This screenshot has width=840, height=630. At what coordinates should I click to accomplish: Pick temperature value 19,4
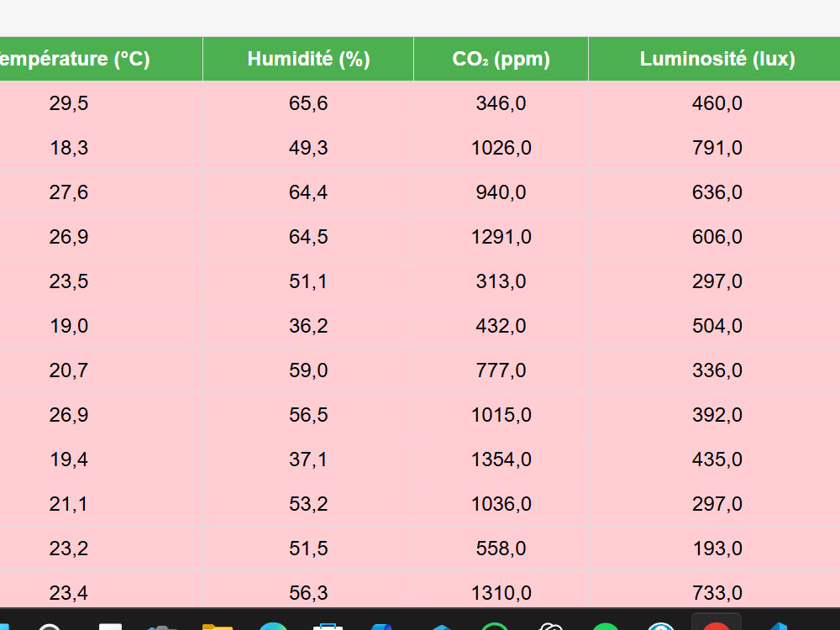[69, 459]
